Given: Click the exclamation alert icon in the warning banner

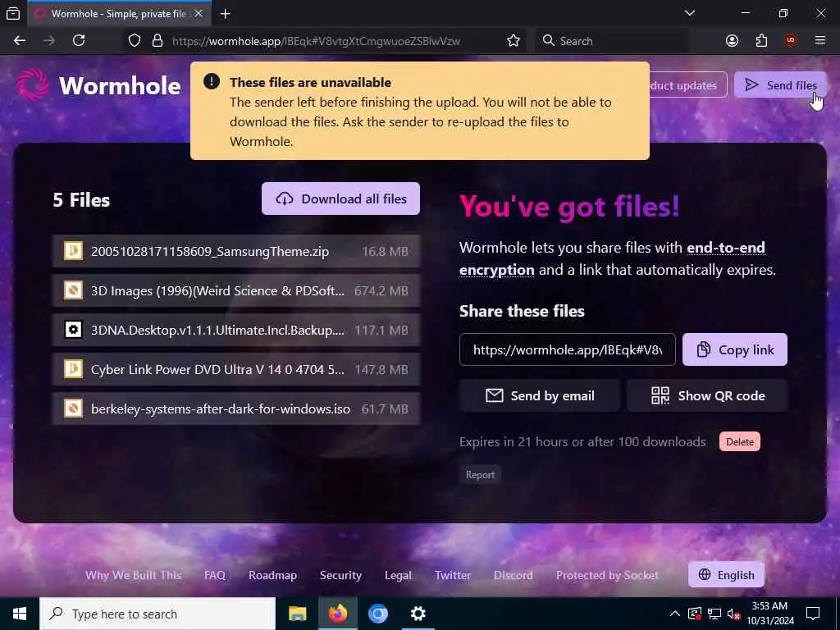Looking at the screenshot, I should (x=212, y=81).
